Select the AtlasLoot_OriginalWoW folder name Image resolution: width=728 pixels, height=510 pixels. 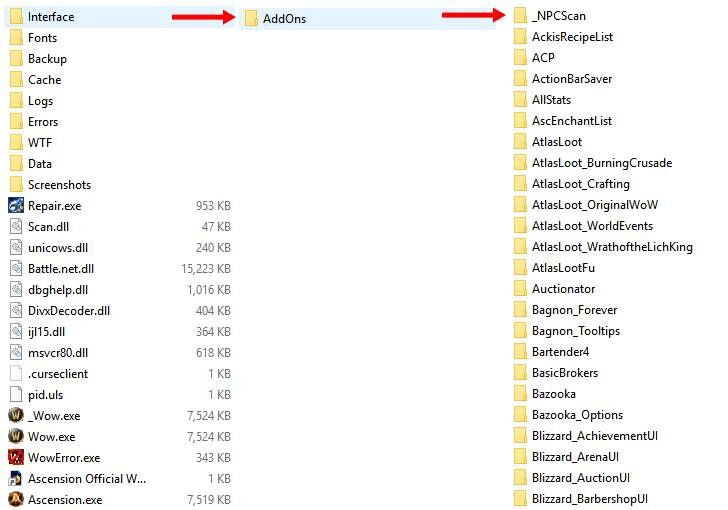pyautogui.click(x=595, y=204)
